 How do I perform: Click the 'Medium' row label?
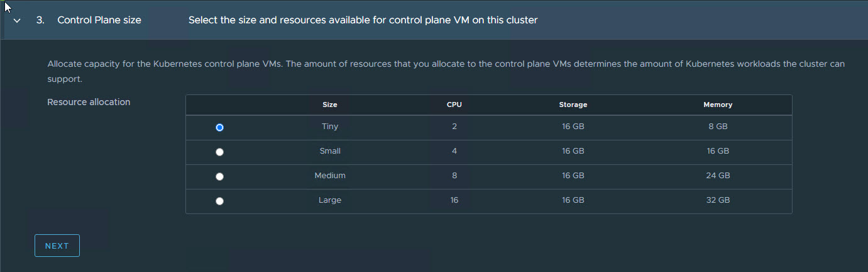(330, 176)
